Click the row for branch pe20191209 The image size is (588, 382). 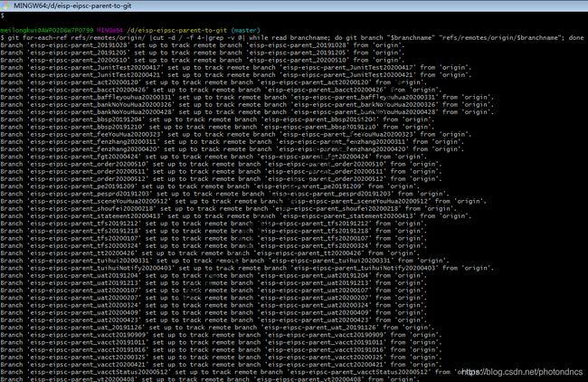[210, 186]
